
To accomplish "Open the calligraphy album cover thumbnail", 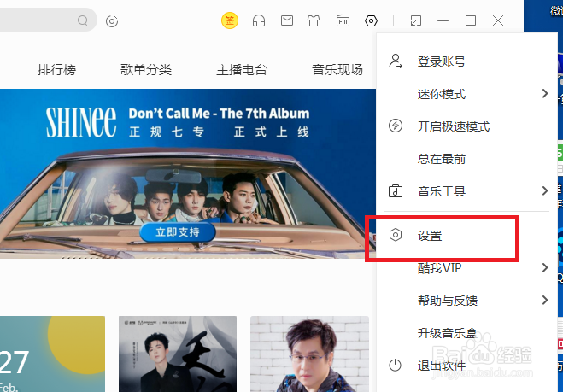I will click(x=178, y=354).
